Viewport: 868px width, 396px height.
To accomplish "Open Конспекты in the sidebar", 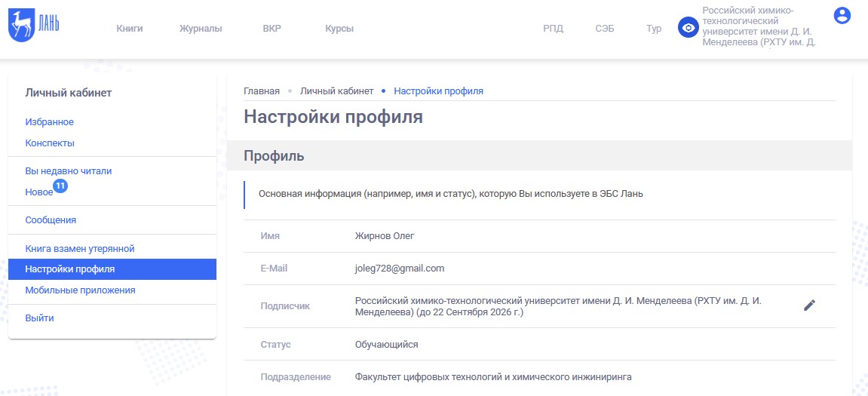I will tap(50, 143).
